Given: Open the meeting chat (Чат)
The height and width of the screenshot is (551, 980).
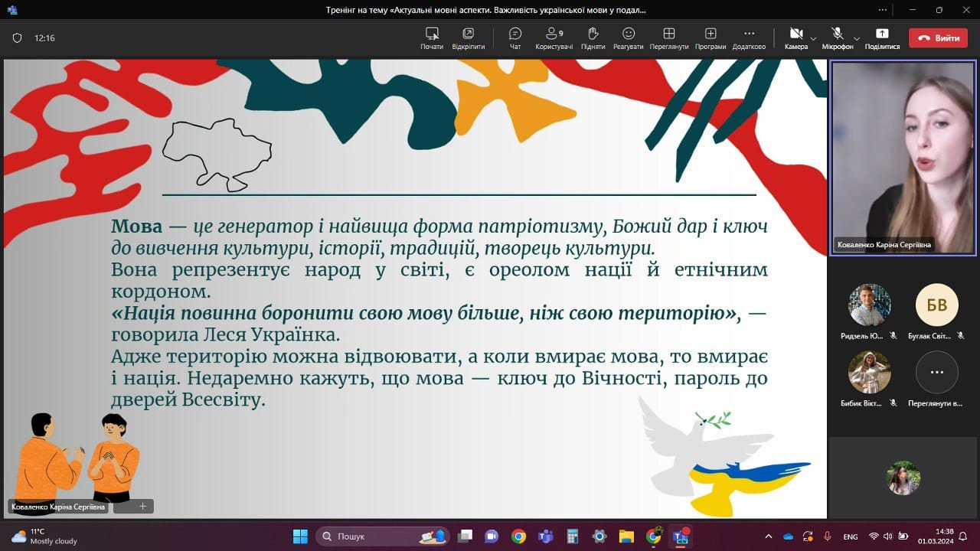Looking at the screenshot, I should [x=515, y=37].
